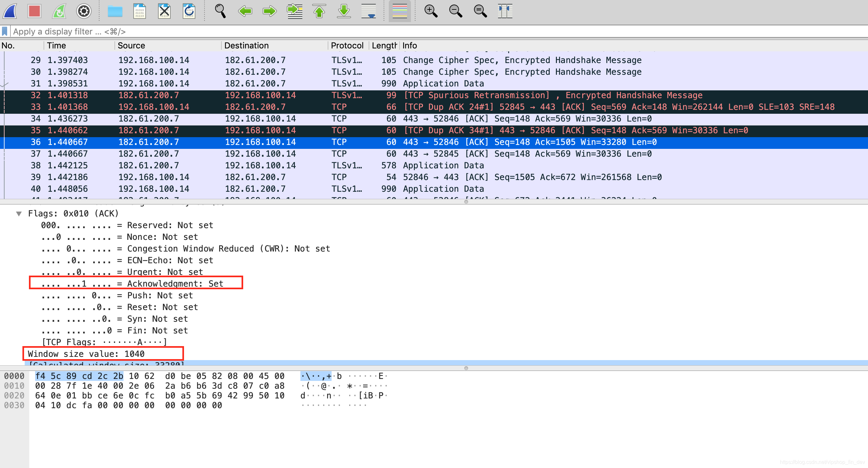Viewport: 868px width, 468px height.
Task: Click the shark fin start capture icon
Action: tap(10, 11)
